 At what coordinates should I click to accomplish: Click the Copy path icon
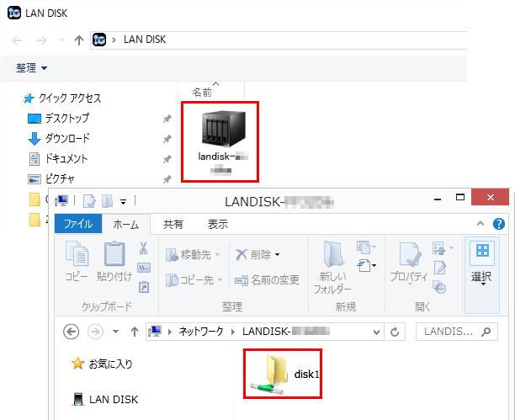pos(144,268)
